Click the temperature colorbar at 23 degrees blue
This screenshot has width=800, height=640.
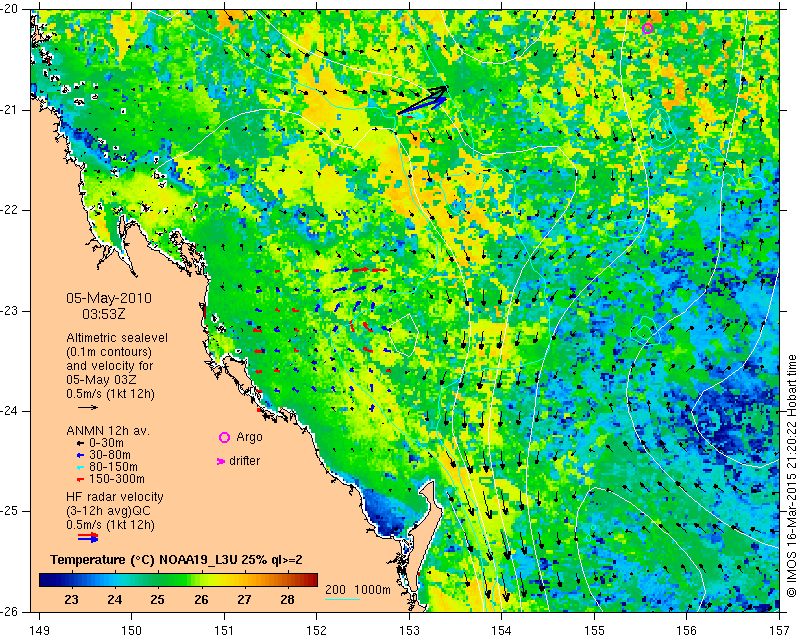(71, 580)
